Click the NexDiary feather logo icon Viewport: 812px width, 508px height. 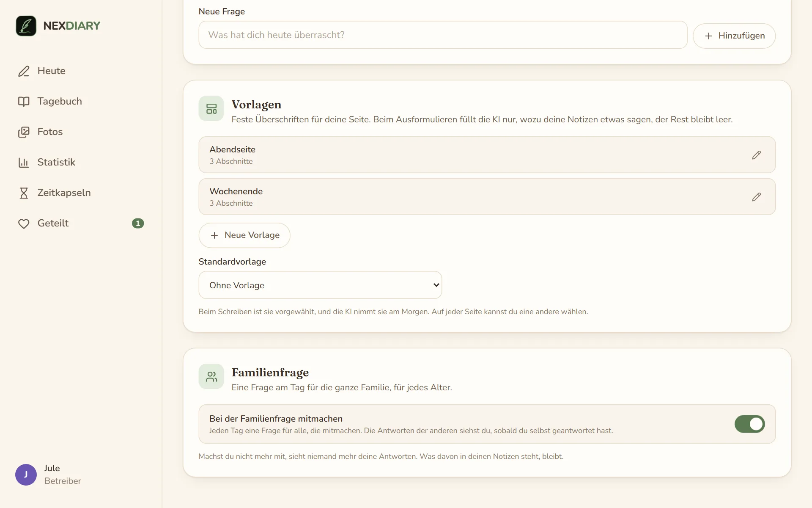[26, 26]
